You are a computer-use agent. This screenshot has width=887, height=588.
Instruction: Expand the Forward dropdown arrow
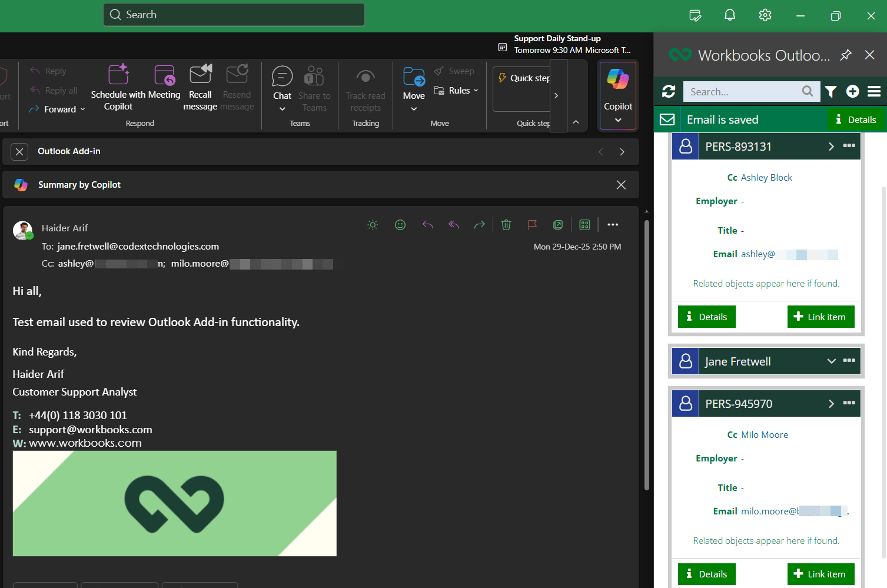(83, 109)
